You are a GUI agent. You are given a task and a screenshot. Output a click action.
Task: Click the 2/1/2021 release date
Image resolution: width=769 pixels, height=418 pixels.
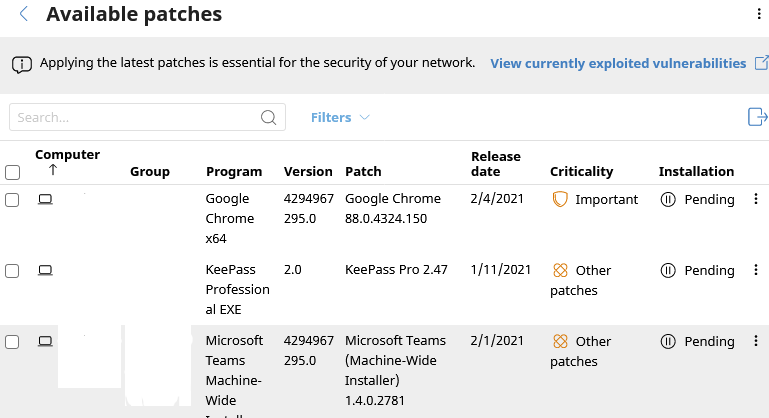[x=497, y=340]
